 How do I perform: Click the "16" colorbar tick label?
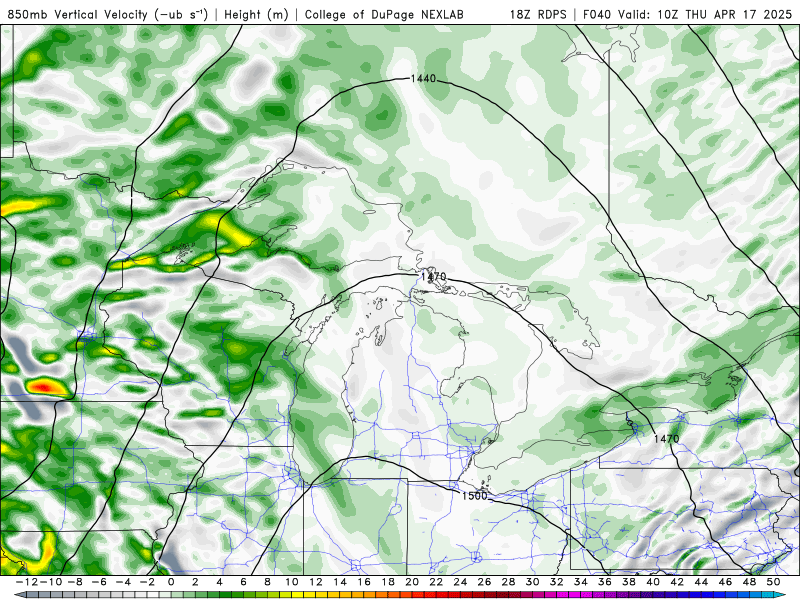click(364, 582)
